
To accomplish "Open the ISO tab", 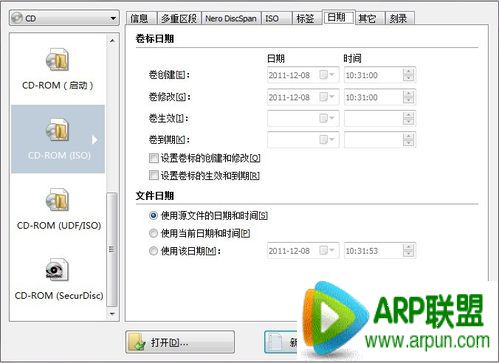I will pos(276,19).
